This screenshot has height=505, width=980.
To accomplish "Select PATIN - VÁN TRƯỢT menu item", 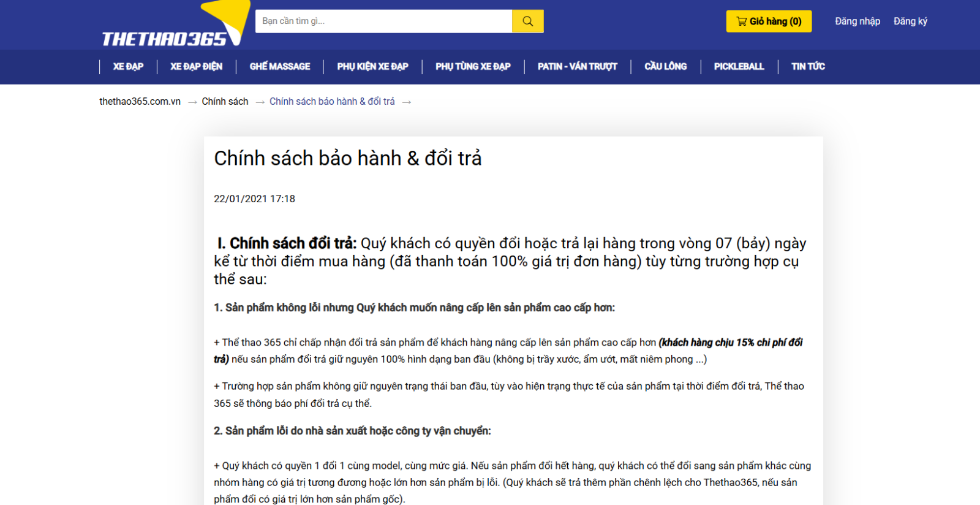I will point(577,66).
